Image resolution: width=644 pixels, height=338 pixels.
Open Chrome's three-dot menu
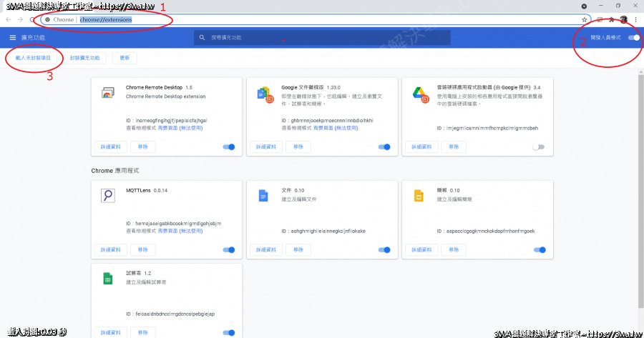point(636,19)
